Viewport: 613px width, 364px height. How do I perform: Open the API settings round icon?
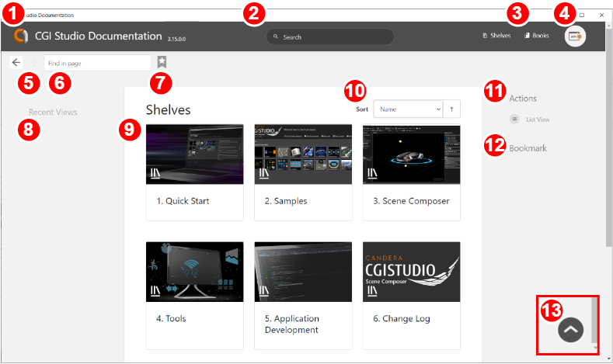pyautogui.click(x=575, y=36)
